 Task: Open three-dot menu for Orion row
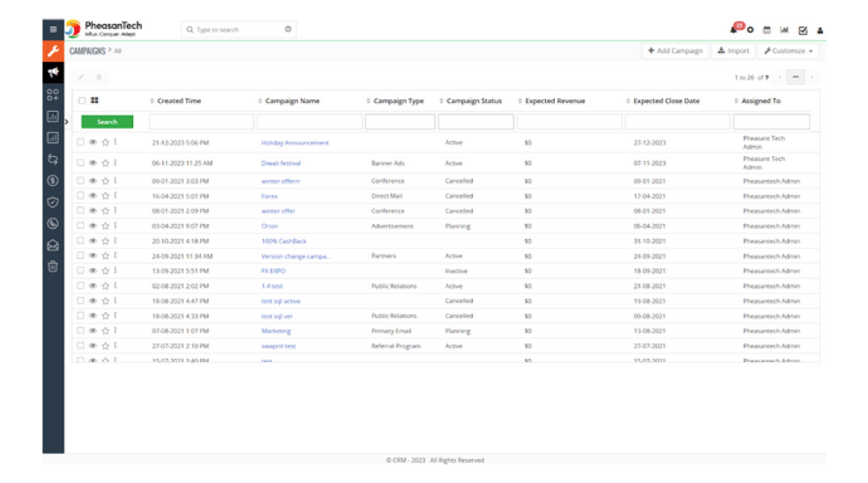pyautogui.click(x=115, y=226)
